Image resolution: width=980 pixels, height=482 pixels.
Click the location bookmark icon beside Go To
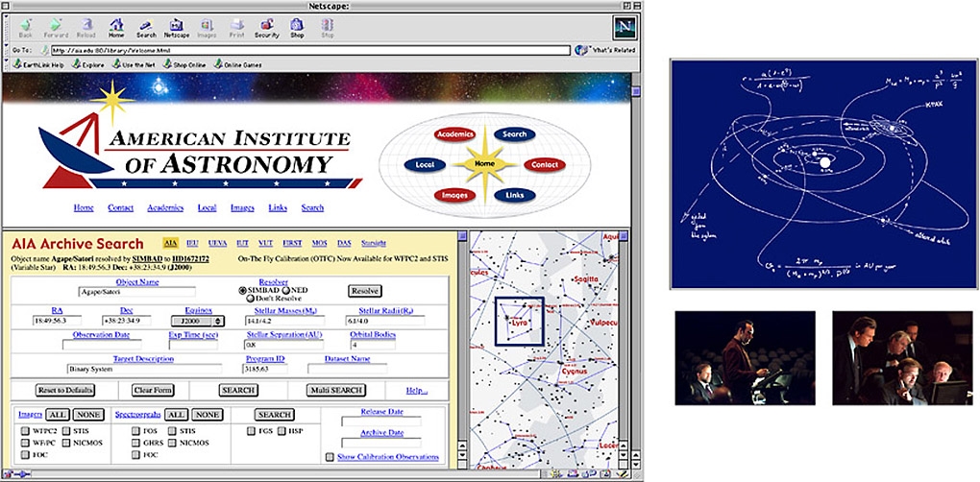[45, 50]
